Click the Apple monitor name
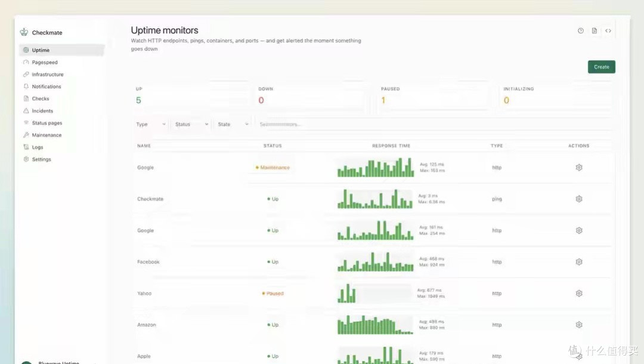Image resolution: width=644 pixels, height=364 pixels. [x=144, y=356]
